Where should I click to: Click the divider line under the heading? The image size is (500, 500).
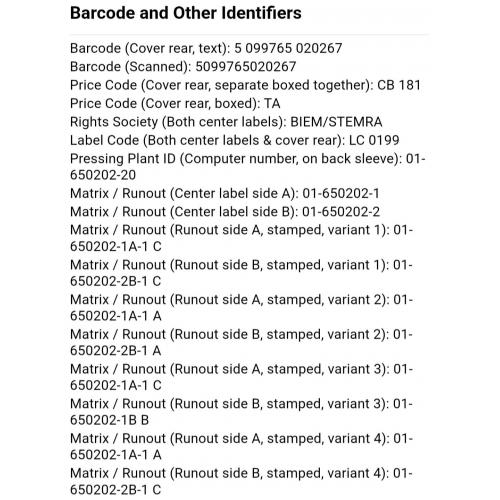click(249, 34)
